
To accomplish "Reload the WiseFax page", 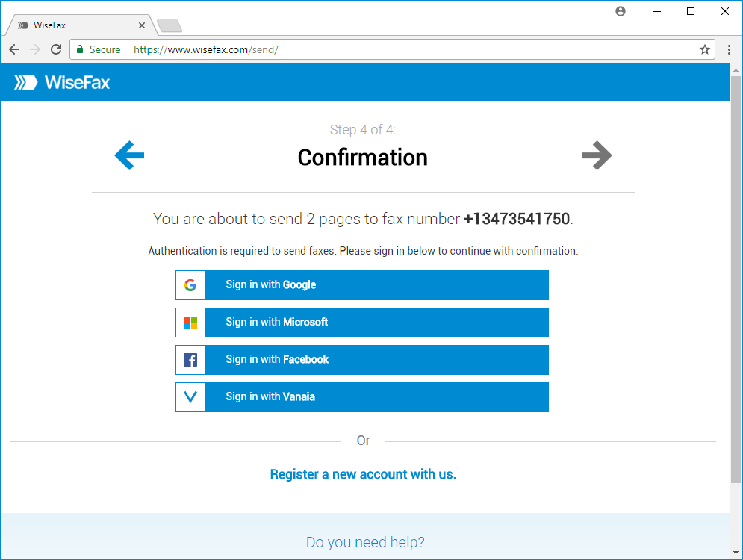I will [56, 49].
